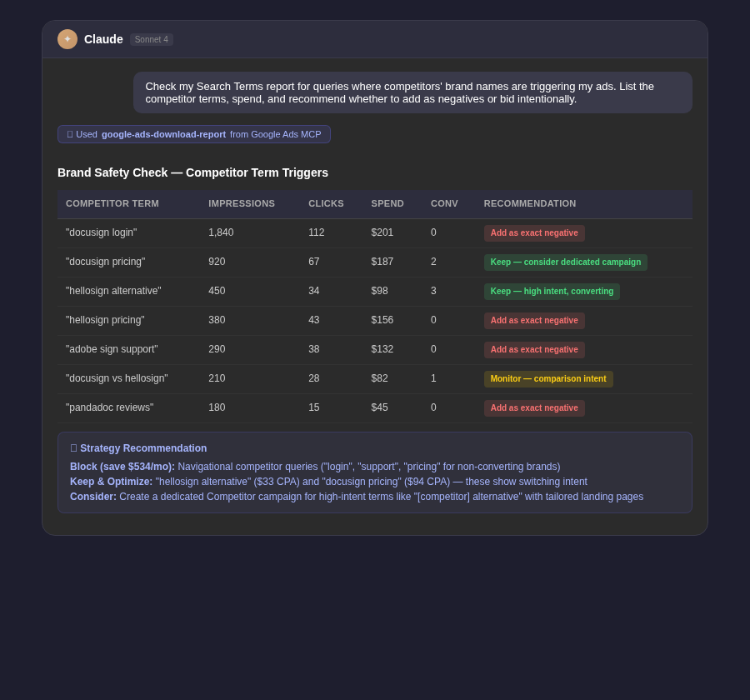Click the "Keep — high intent, converting" badge
Viewport: 750px width, 700px height.
pos(552,292)
